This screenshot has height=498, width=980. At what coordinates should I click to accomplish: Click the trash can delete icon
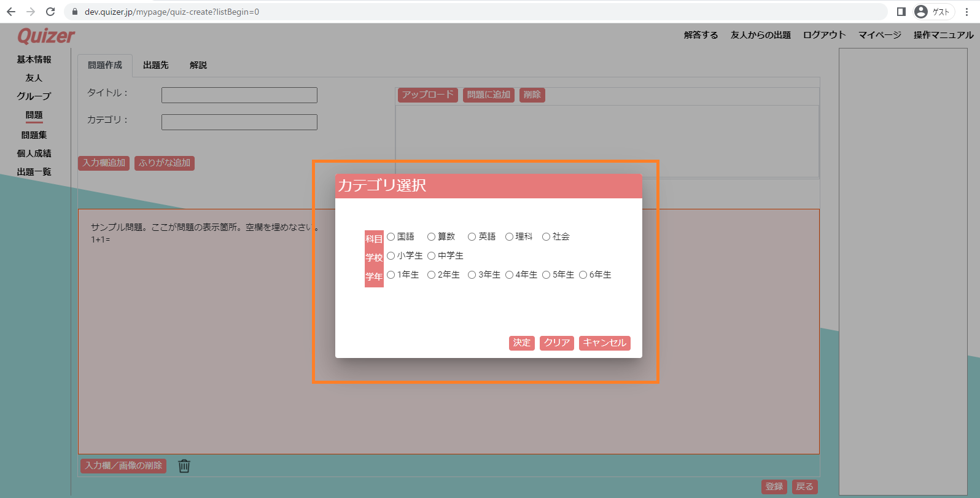184,466
